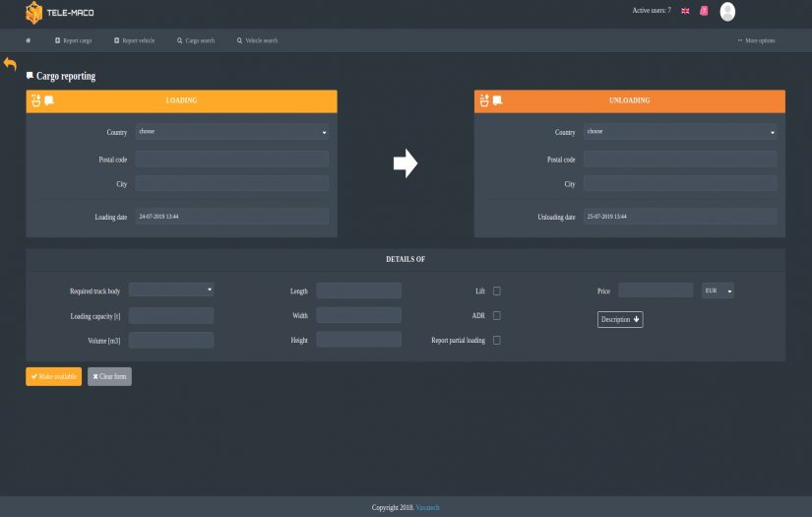Focus the Width input field
812x517 pixels.
[x=359, y=315]
